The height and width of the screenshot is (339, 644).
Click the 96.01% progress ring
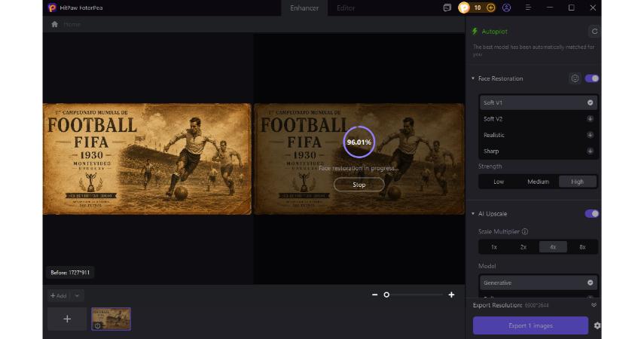[359, 142]
